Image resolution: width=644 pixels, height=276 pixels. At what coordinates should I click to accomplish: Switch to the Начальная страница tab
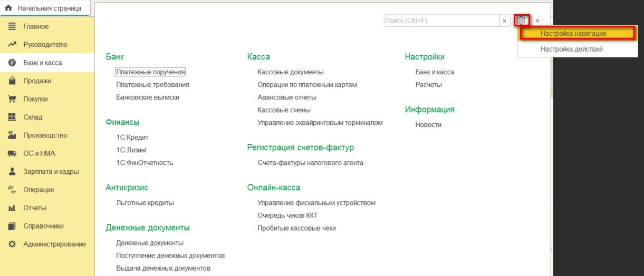pos(45,8)
